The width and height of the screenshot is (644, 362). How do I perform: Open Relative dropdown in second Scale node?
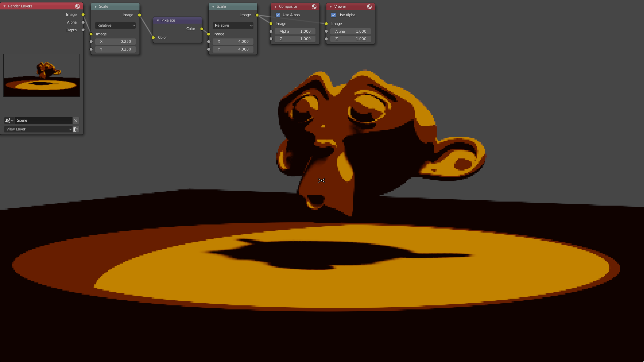point(233,25)
